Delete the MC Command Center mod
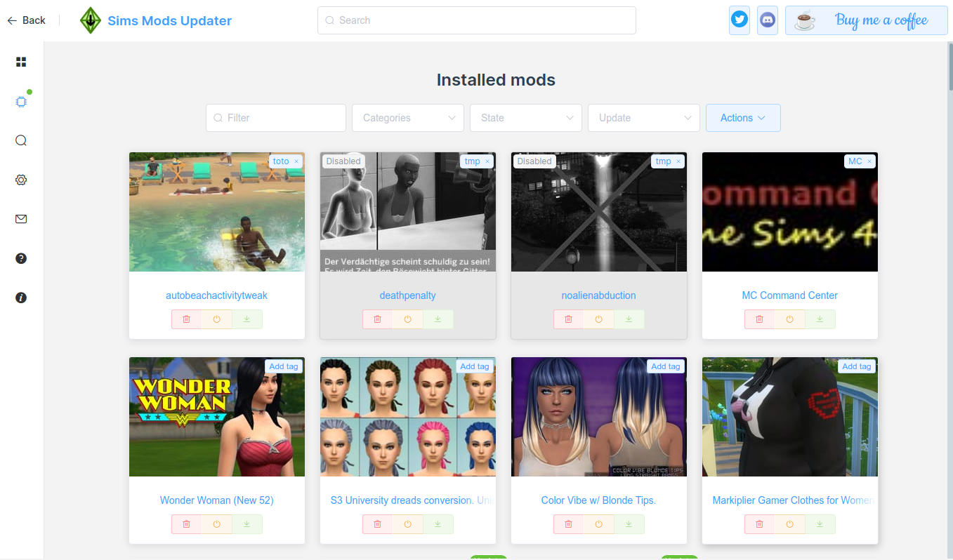This screenshot has width=953, height=560. [x=759, y=319]
